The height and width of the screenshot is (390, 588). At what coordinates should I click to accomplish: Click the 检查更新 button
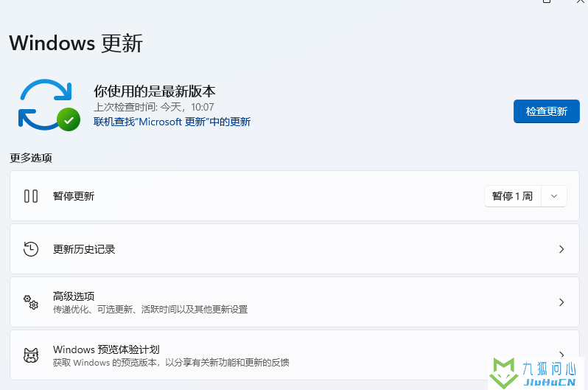[547, 111]
